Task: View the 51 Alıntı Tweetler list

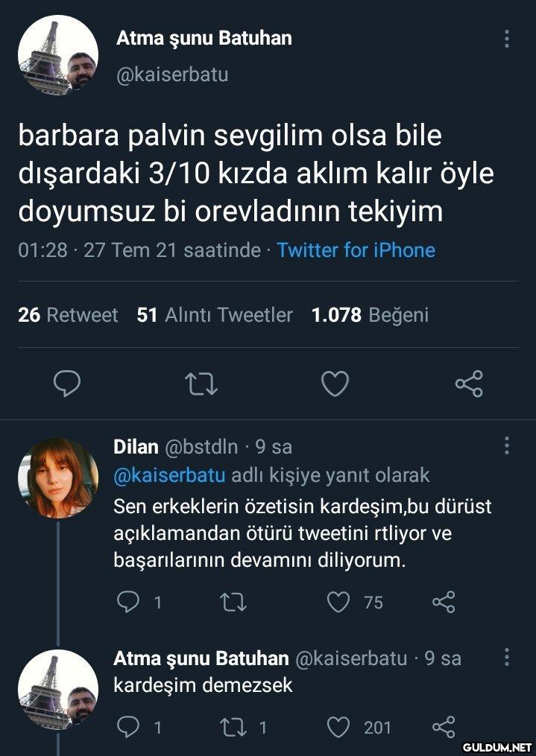Action: tap(215, 315)
